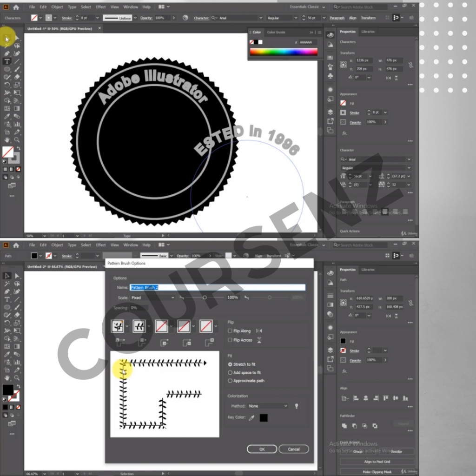Open the Scale Fixed dropdown in the dialog
The width and height of the screenshot is (476, 476).
(x=152, y=297)
